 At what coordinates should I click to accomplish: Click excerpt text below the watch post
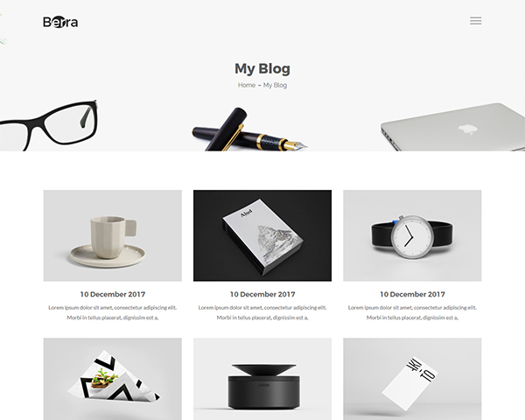pyautogui.click(x=412, y=312)
